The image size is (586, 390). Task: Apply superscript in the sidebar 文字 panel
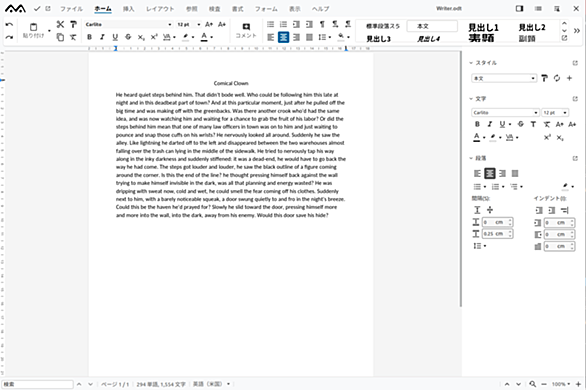547,137
